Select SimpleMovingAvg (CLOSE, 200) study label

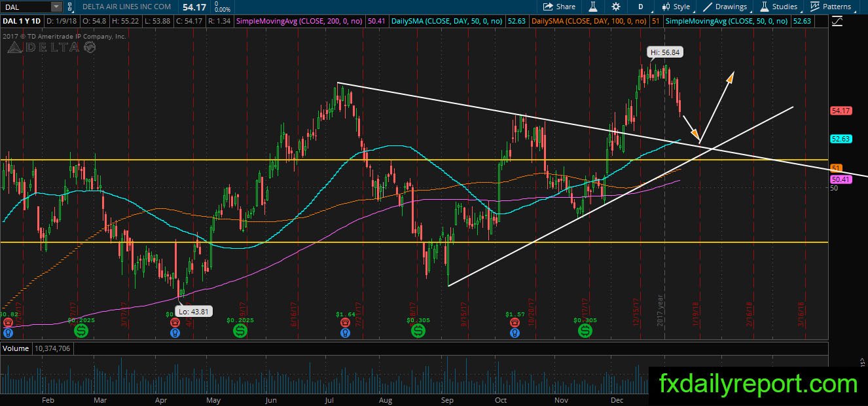(299, 21)
